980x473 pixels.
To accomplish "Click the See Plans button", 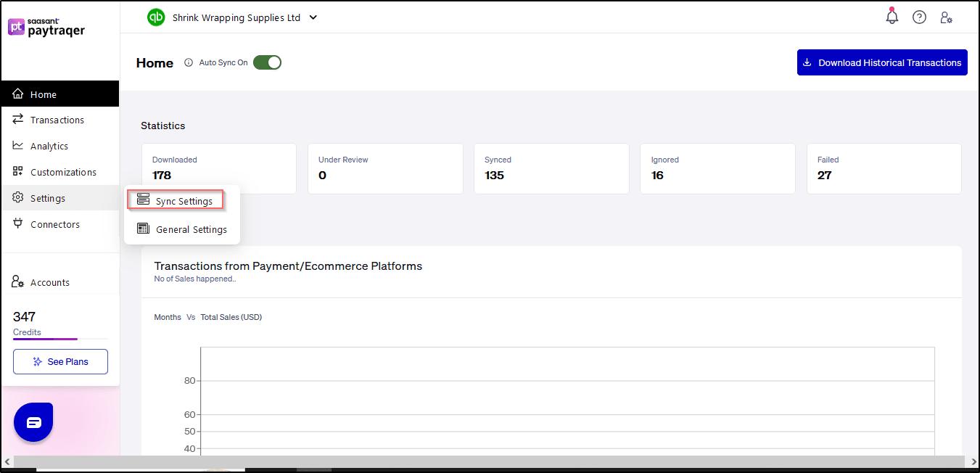I will click(x=60, y=361).
